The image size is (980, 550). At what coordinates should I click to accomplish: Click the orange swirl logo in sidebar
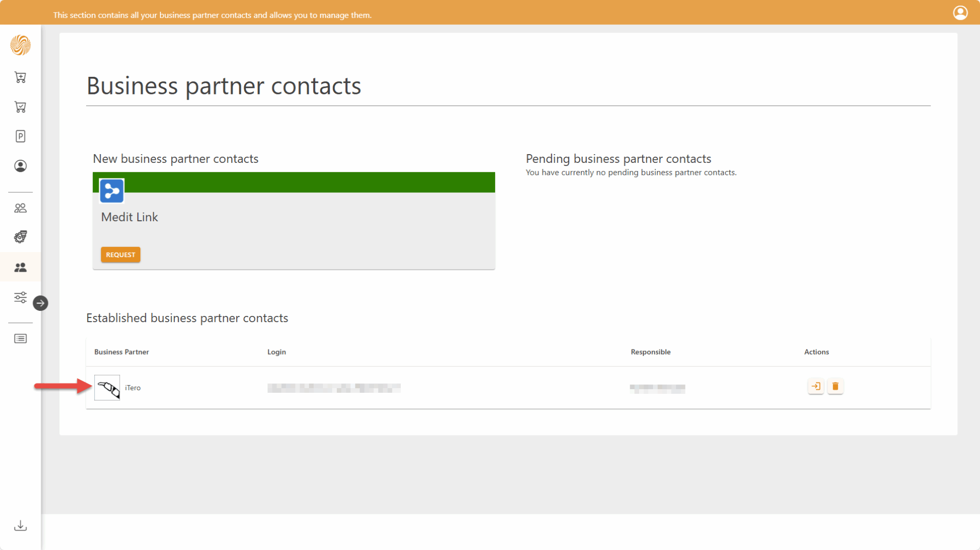tap(21, 45)
